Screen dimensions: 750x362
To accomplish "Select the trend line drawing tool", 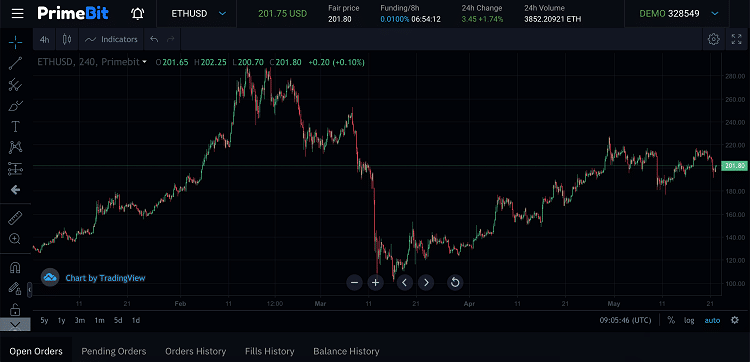I will [x=15, y=63].
